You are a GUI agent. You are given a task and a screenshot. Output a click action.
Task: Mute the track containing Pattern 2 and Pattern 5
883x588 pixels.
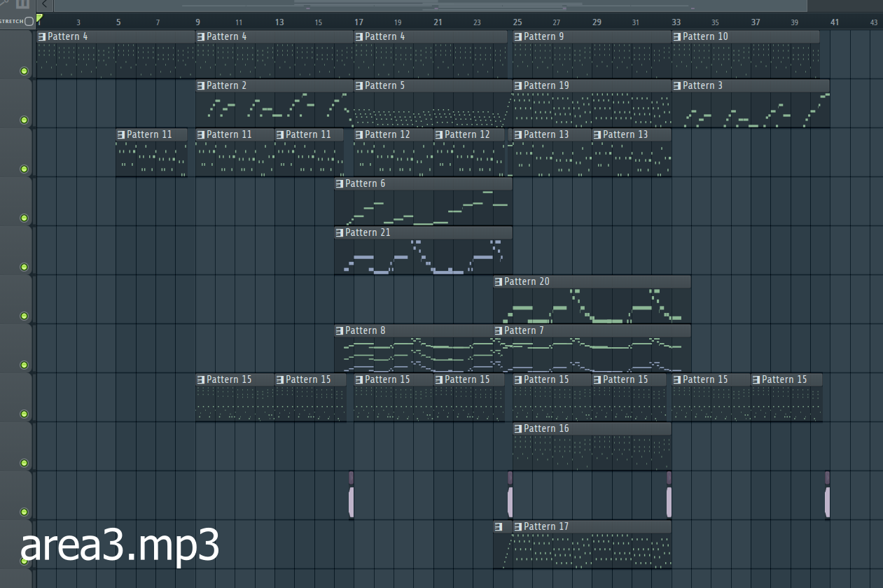pyautogui.click(x=25, y=120)
